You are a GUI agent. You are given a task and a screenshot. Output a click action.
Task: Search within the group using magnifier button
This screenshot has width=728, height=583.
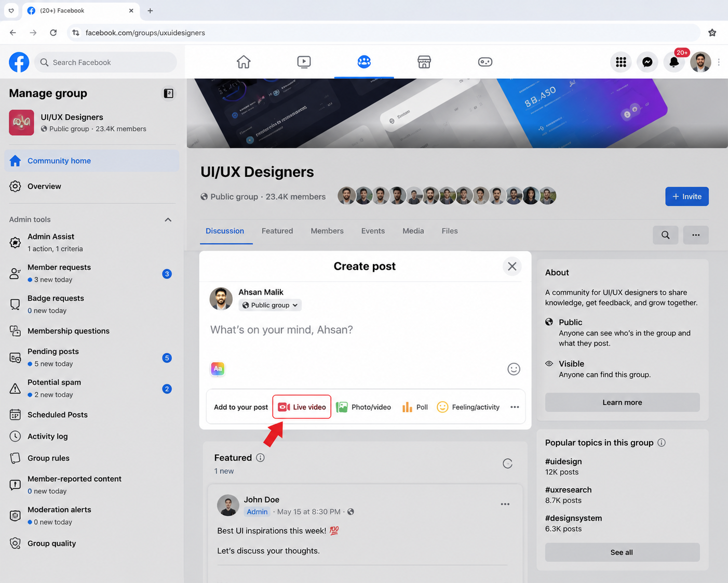tap(666, 235)
